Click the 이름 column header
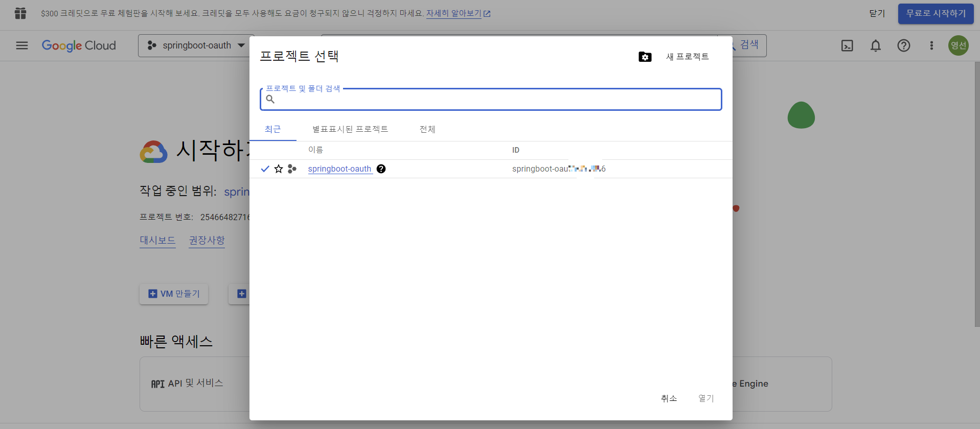Image resolution: width=980 pixels, height=429 pixels. click(315, 150)
